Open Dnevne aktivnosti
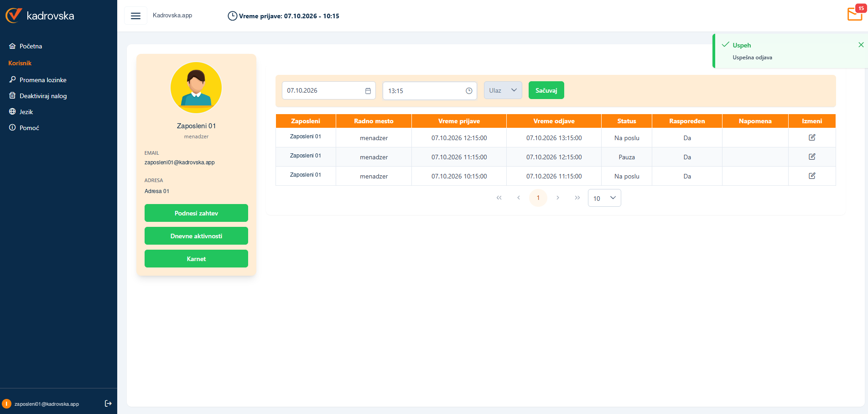The height and width of the screenshot is (414, 868). [x=196, y=236]
